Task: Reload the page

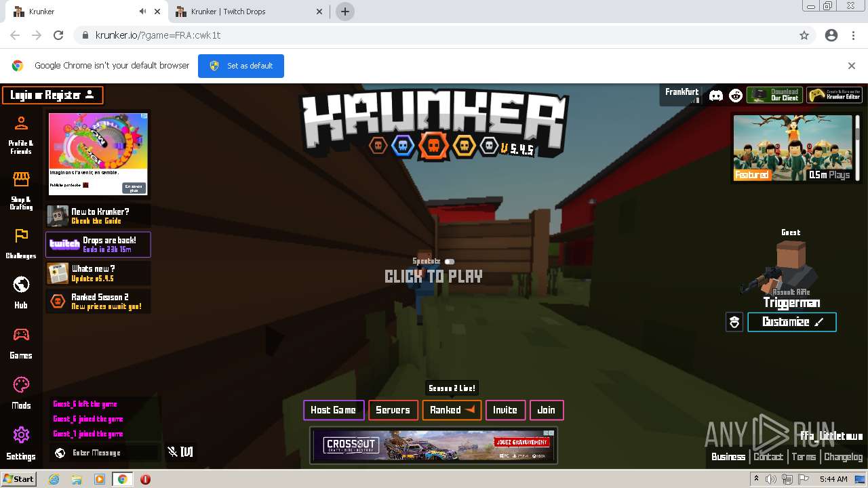Action: [x=58, y=35]
